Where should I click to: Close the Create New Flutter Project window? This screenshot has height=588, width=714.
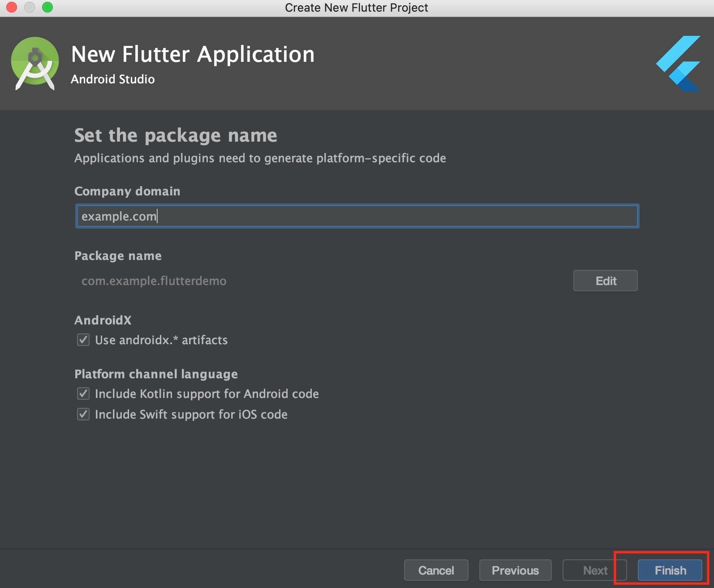pyautogui.click(x=12, y=7)
